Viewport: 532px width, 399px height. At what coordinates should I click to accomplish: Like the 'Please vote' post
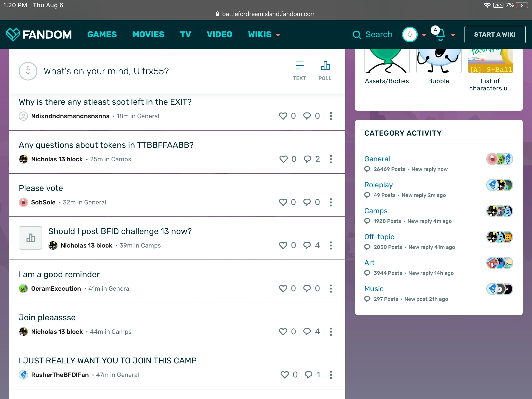(x=283, y=202)
